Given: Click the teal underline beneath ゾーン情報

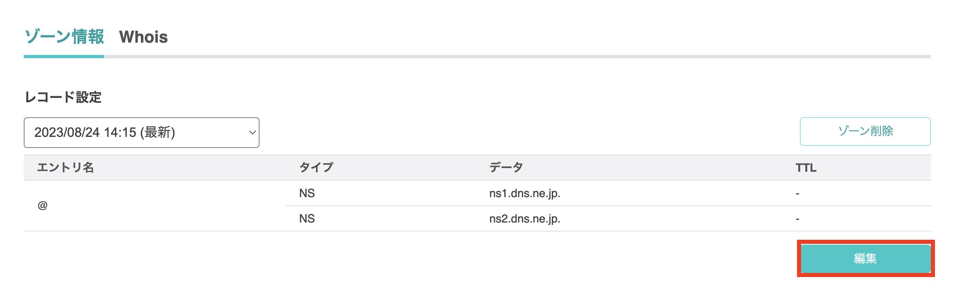Looking at the screenshot, I should tap(64, 57).
